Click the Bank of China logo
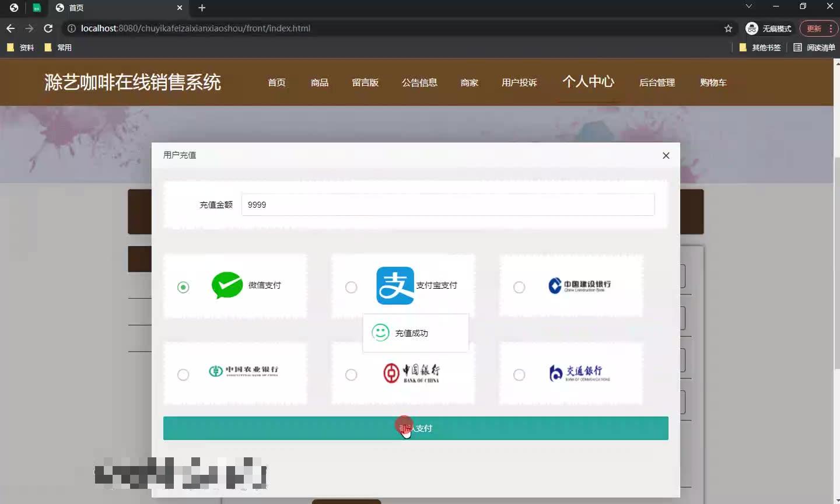This screenshot has width=840, height=504. (411, 373)
